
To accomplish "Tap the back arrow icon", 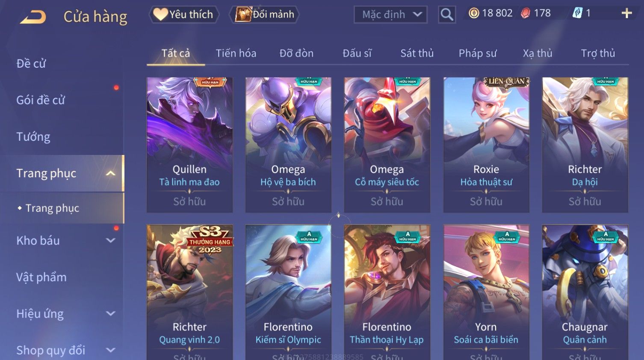I will (x=33, y=18).
